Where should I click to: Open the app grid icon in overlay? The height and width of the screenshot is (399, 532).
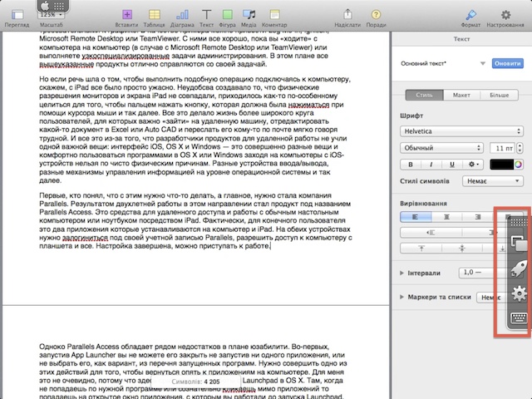[59, 6]
